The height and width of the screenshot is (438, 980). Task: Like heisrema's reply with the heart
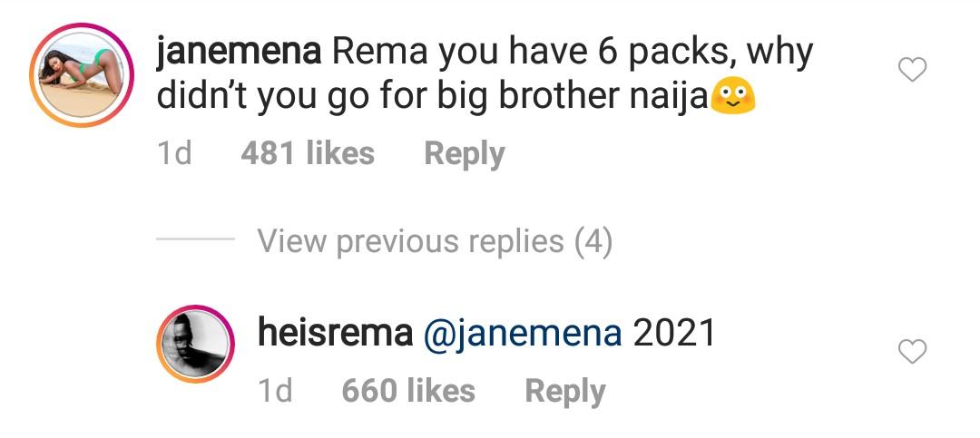click(x=912, y=351)
